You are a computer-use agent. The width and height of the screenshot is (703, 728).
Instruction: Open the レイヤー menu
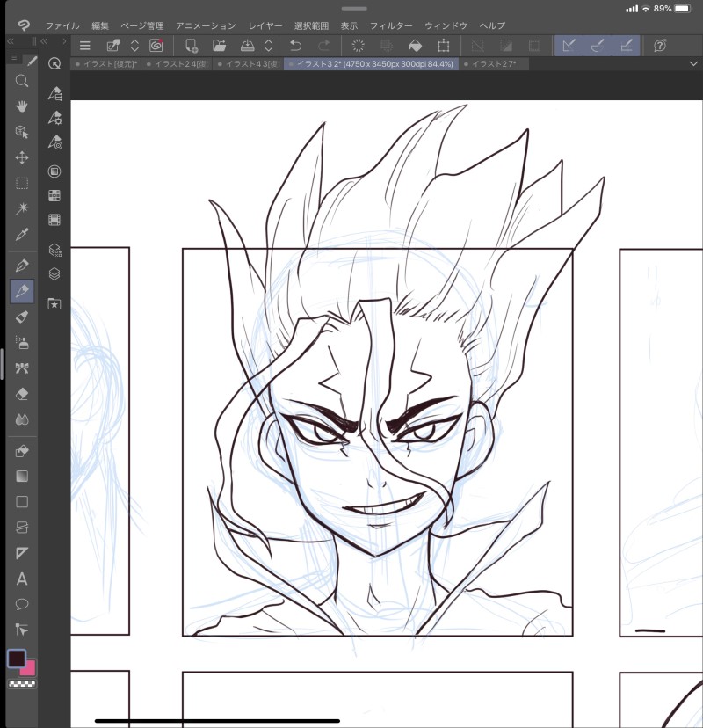pos(265,26)
